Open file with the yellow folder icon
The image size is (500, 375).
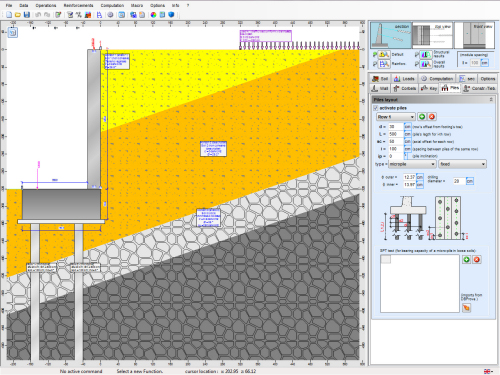click(x=18, y=15)
